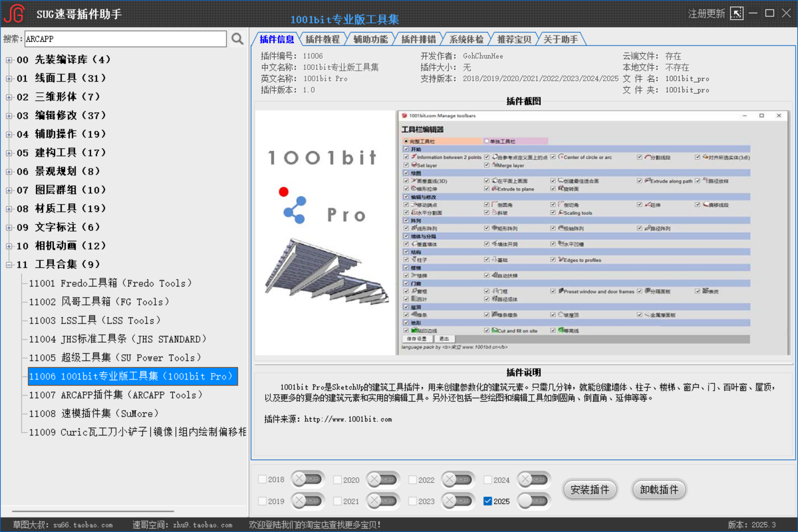Select 11006 1001bit专业版工具集 entry
798x532 pixels.
point(133,376)
